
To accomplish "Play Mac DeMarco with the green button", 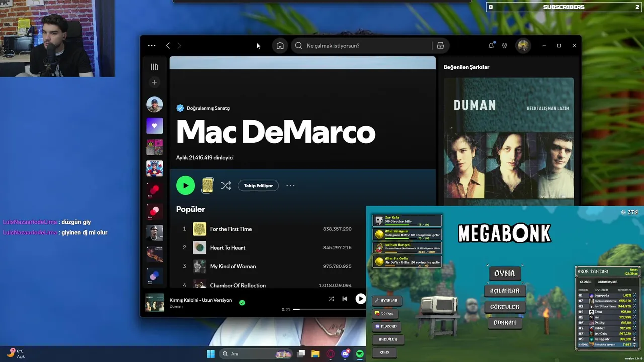I will (x=185, y=186).
